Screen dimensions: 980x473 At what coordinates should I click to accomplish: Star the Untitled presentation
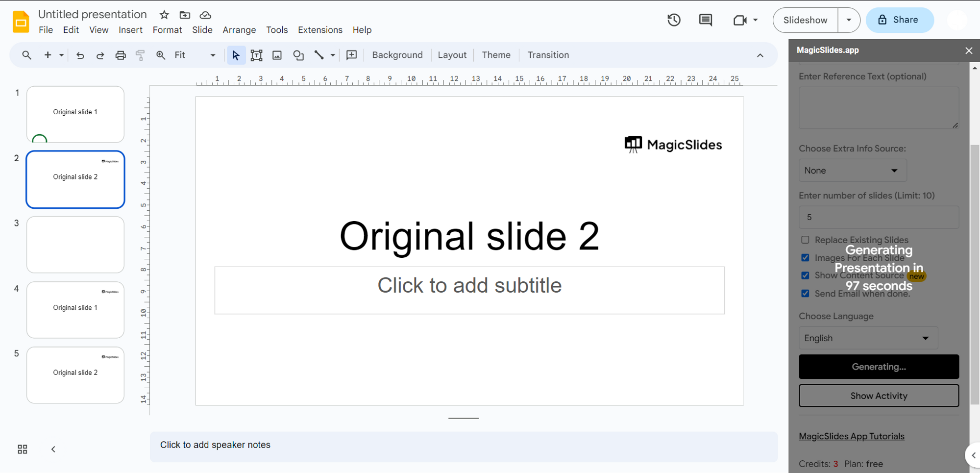(x=164, y=15)
